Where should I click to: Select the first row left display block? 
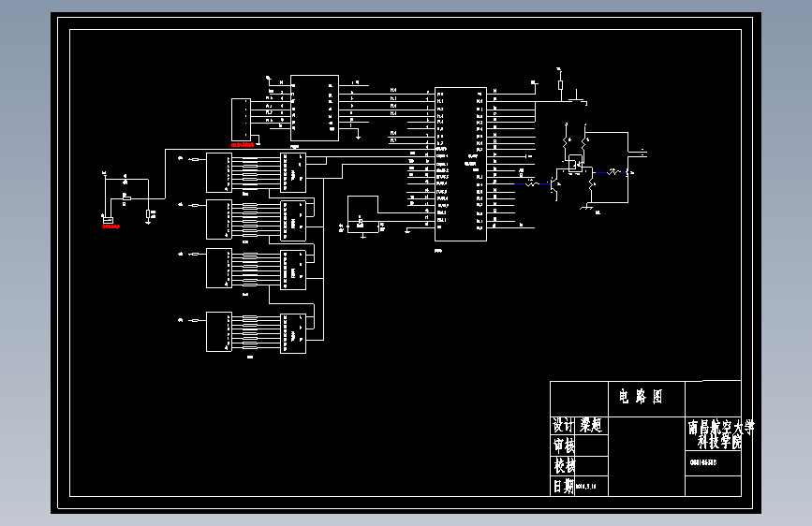[219, 172]
